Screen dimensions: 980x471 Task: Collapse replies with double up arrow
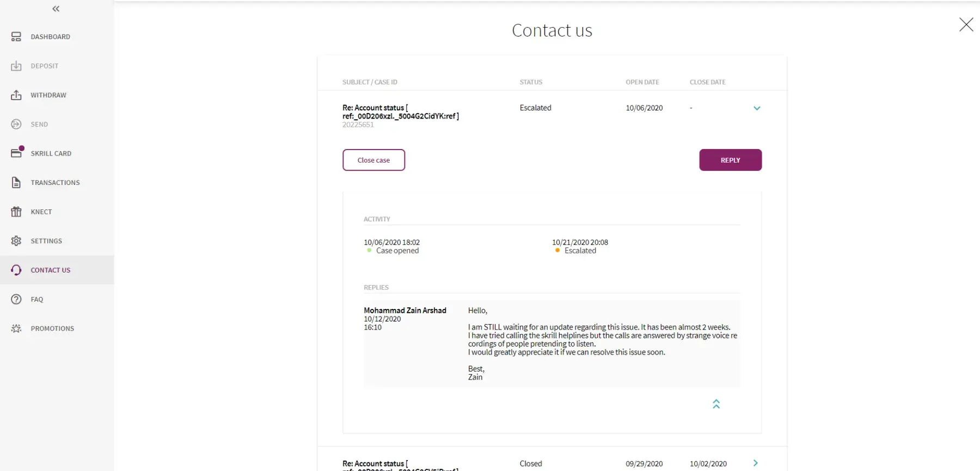pos(716,404)
